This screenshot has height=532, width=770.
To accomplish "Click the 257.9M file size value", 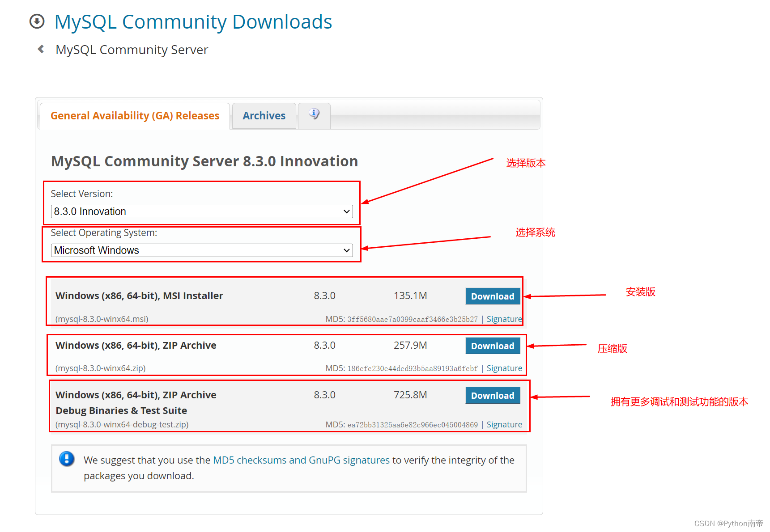I will (x=410, y=346).
